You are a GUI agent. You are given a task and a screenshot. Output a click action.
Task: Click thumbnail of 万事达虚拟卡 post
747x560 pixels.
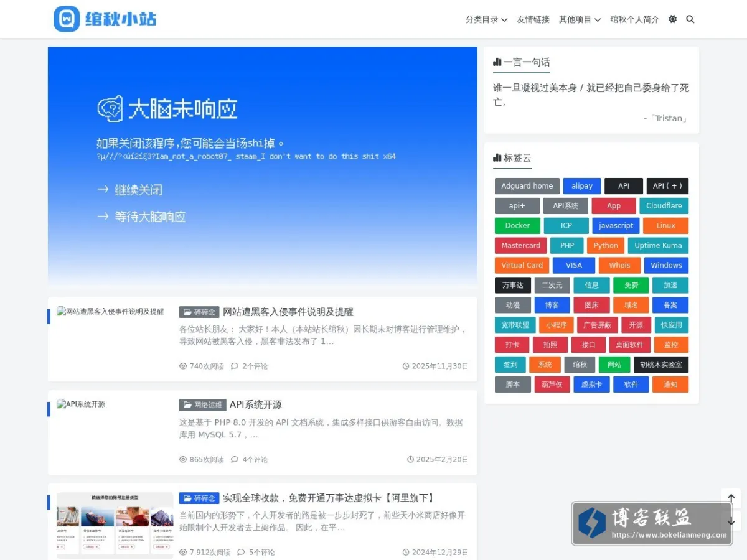(115, 524)
